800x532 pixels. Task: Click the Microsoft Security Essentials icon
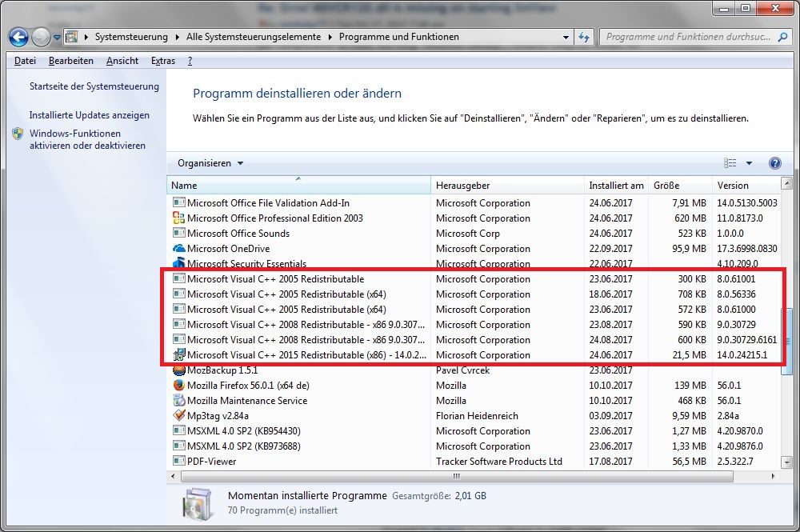[x=178, y=262]
